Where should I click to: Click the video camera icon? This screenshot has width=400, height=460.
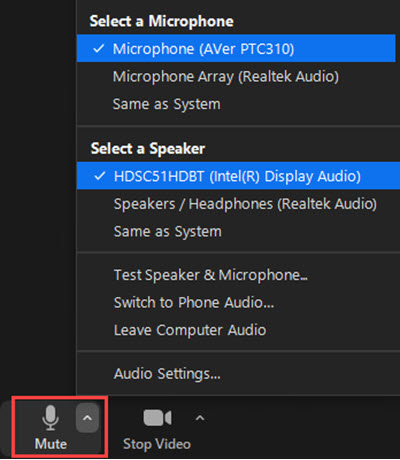[157, 418]
